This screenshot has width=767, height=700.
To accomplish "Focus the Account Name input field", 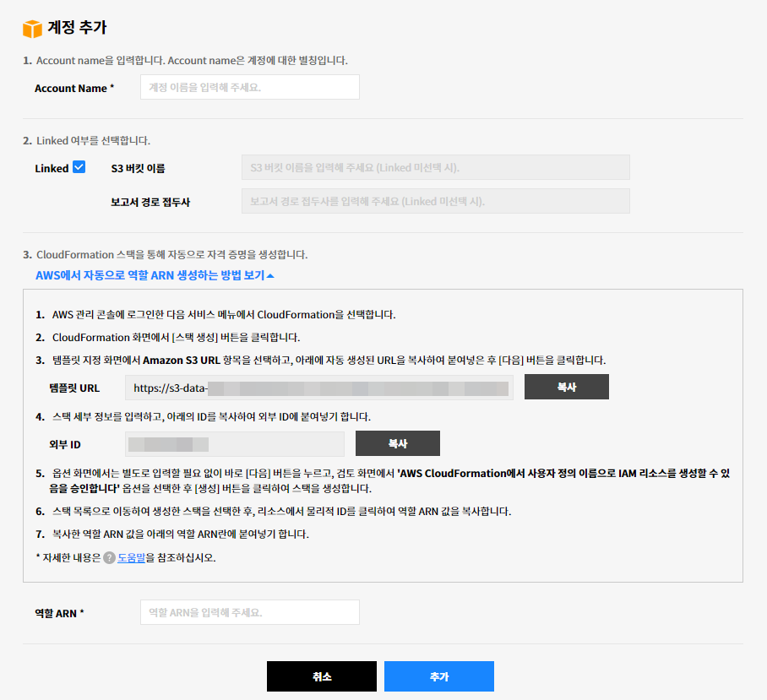I will click(x=249, y=87).
